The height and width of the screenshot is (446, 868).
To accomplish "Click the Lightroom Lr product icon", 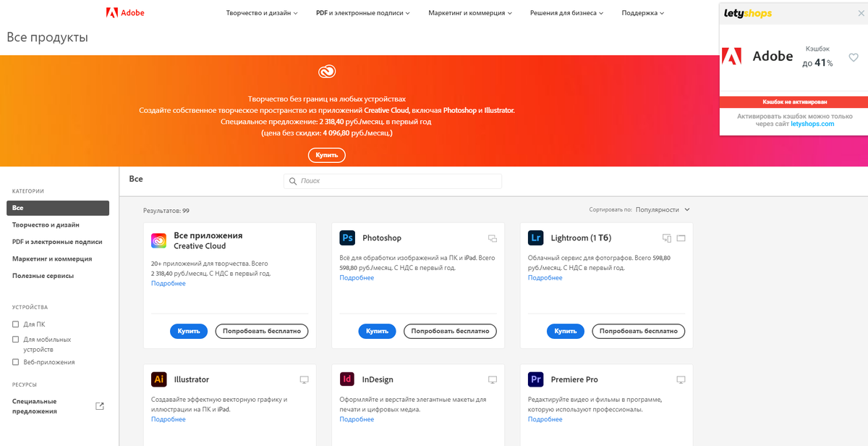I will click(536, 237).
